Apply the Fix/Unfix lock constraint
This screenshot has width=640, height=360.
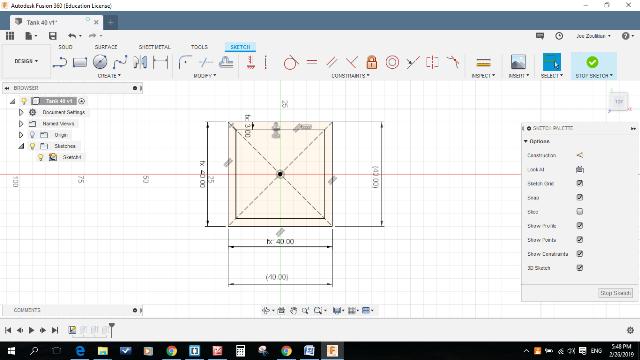pyautogui.click(x=371, y=62)
